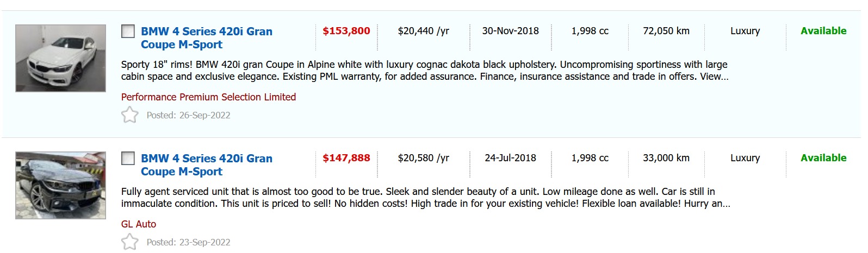Screen dimensions: 868x253
Task: Open the white BMW photo thumbnail
Action: [x=60, y=58]
